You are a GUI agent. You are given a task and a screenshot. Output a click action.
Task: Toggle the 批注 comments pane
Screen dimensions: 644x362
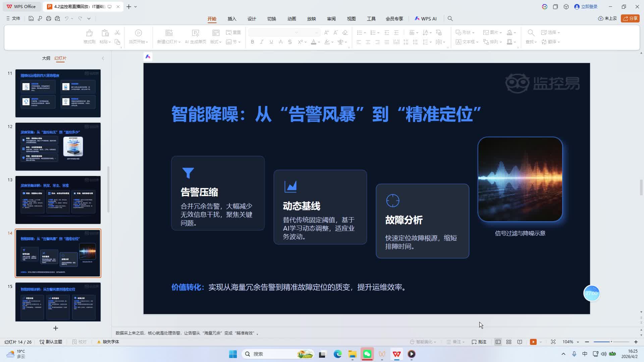pyautogui.click(x=479, y=342)
